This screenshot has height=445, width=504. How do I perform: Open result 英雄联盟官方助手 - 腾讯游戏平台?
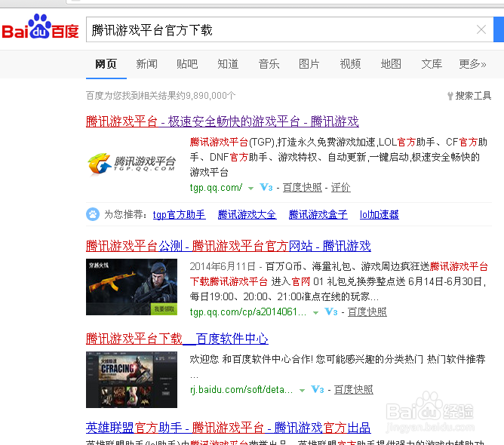pyautogui.click(x=228, y=428)
